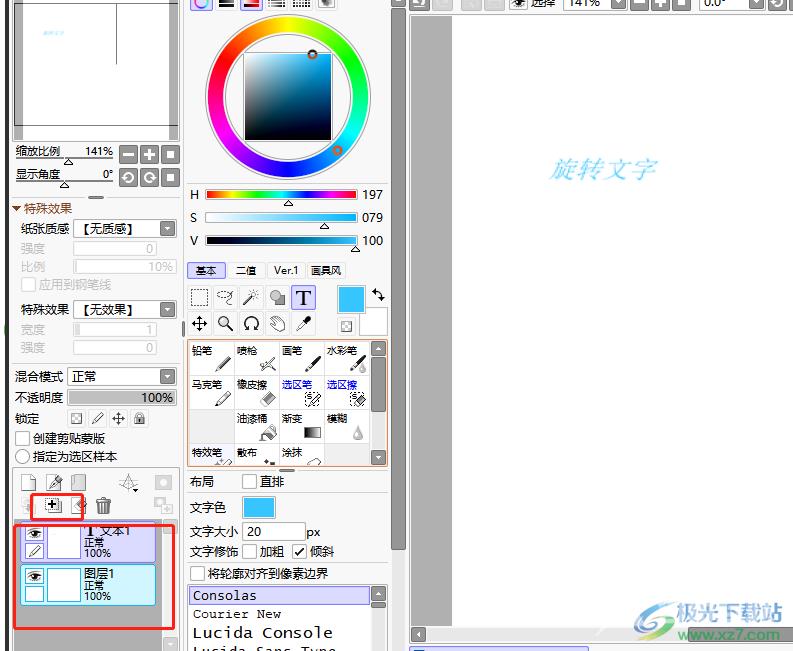This screenshot has height=651, width=793.
Task: Rotate the view clockwise
Action: 150,178
